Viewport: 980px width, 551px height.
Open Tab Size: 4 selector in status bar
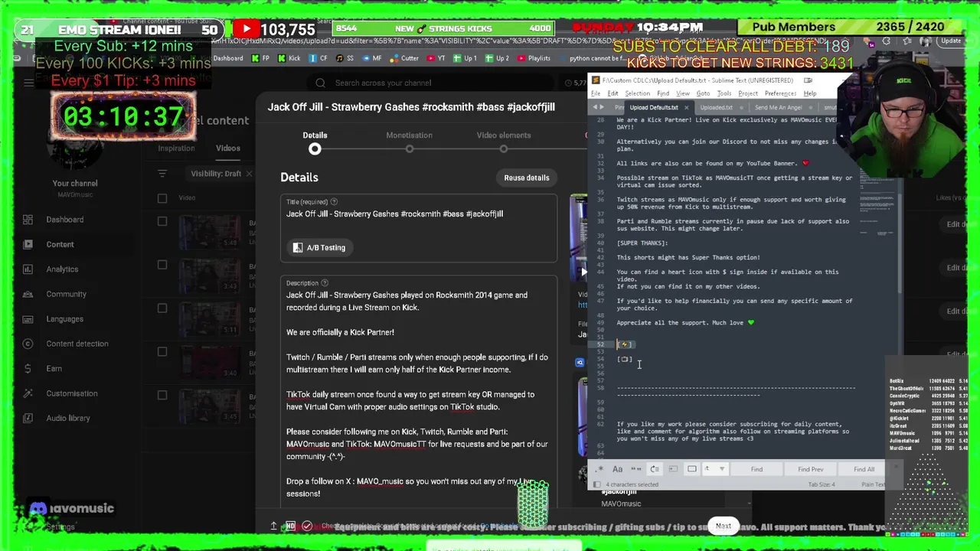click(821, 484)
